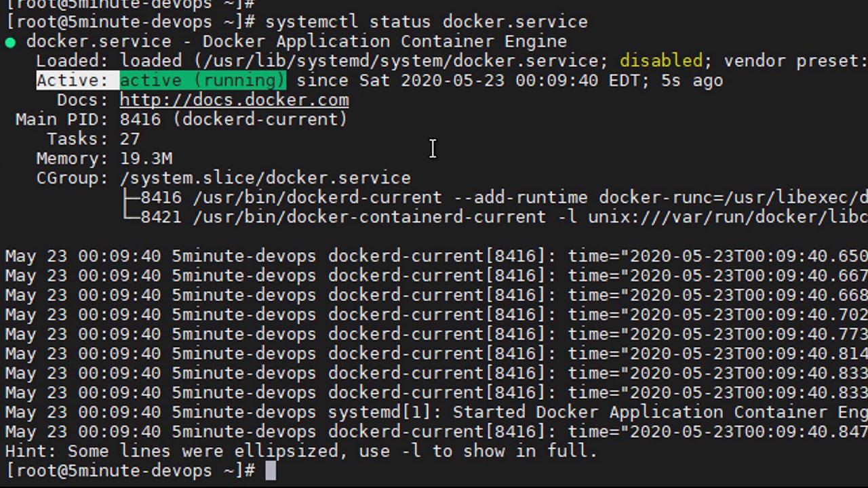The width and height of the screenshot is (868, 488).
Task: Click the systemd[1]: Started Docker log line
Action: pos(436,413)
